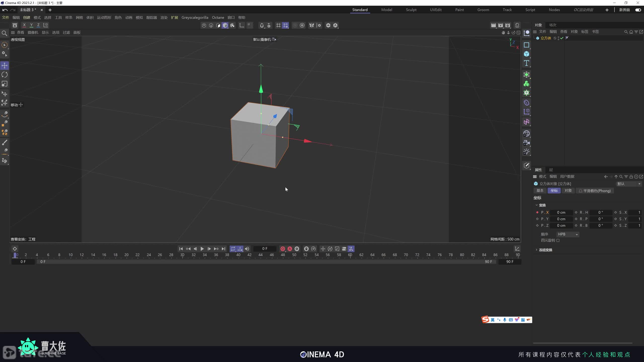
Task: Click the Cube primitive icon
Action: 527,54
